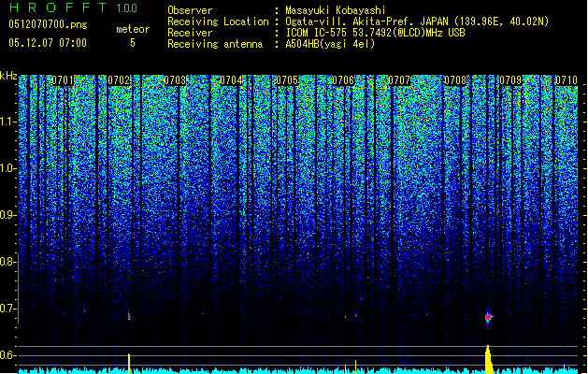588x374 pixels.
Task: Click the 0703 time marker
Action: point(175,80)
